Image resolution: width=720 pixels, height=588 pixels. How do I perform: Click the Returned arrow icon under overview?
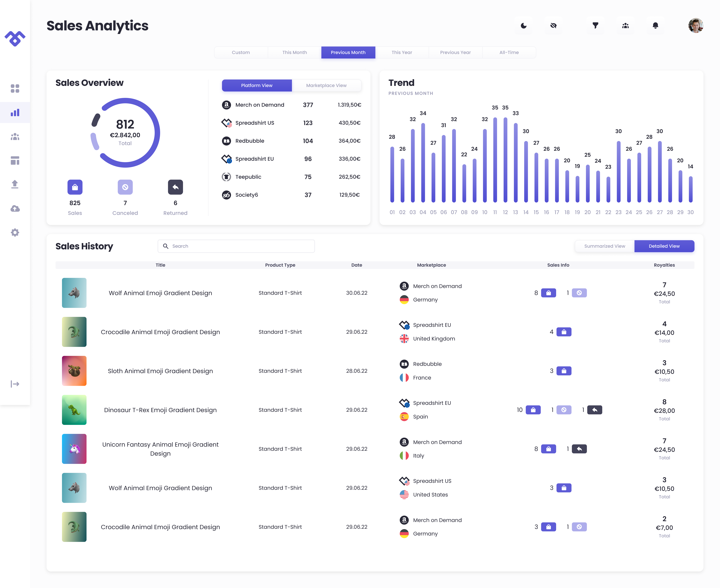point(175,187)
